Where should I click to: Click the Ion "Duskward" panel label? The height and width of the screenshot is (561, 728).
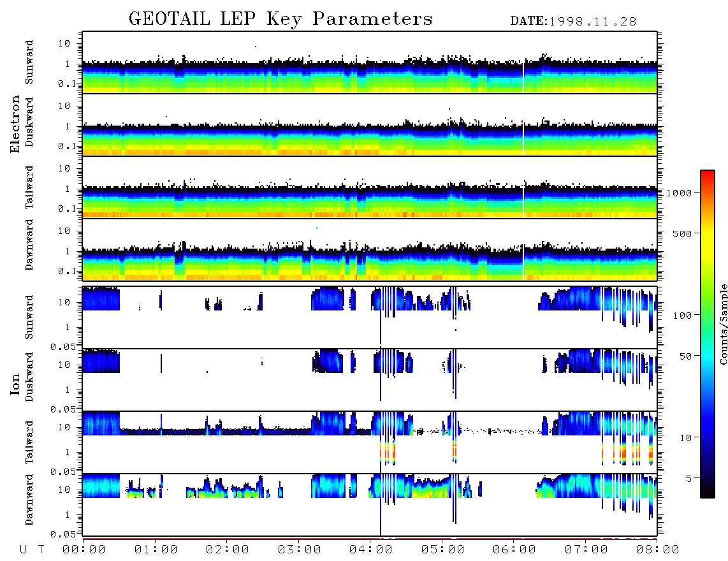pyautogui.click(x=29, y=377)
